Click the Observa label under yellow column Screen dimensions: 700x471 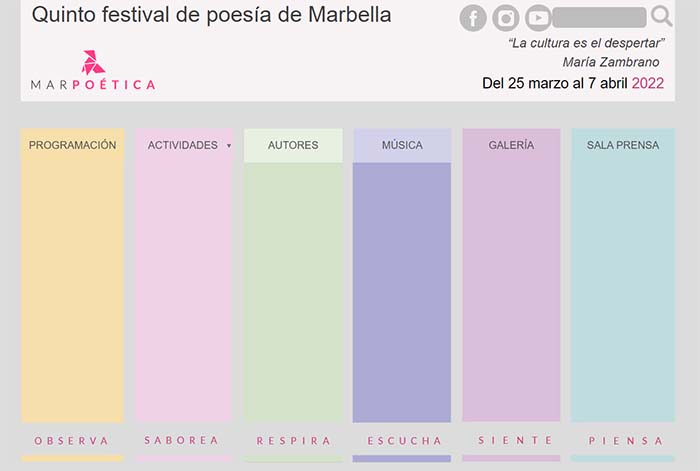click(x=71, y=441)
